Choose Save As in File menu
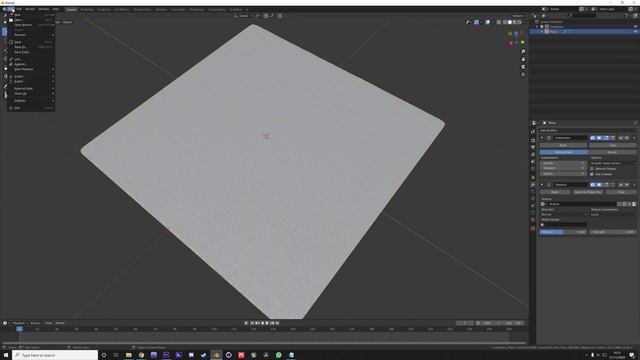Image resolution: width=640 pixels, height=360 pixels. tap(31, 47)
